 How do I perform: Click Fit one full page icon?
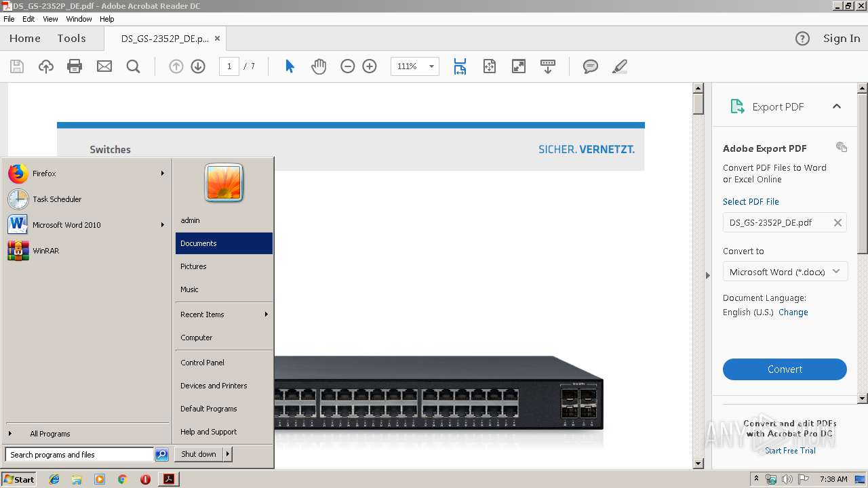click(x=490, y=66)
